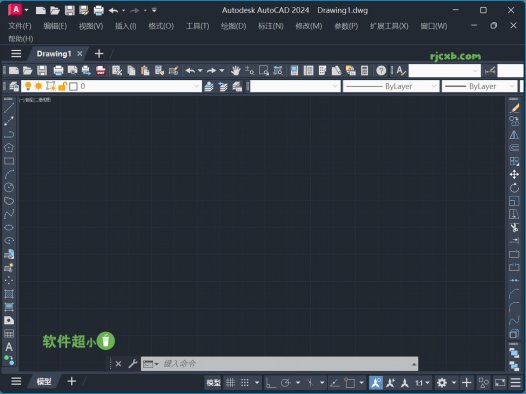Select the Fillet modify tool
The height and width of the screenshot is (394, 526).
(514, 307)
